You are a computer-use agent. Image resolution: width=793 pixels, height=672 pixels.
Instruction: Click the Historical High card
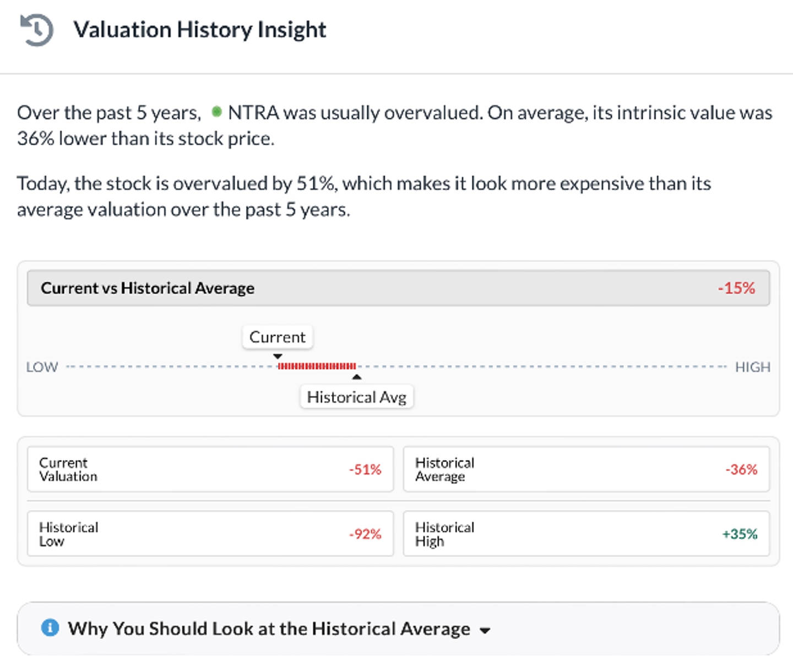coord(586,534)
